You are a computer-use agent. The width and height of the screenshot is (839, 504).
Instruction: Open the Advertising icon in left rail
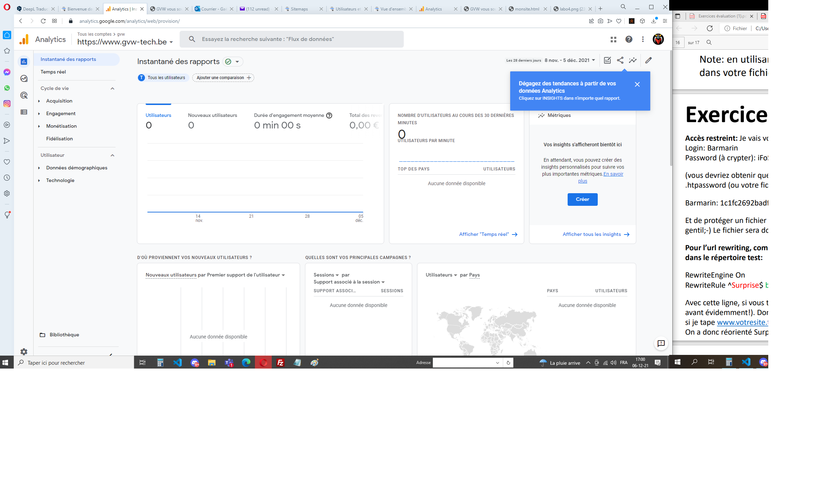(x=24, y=95)
